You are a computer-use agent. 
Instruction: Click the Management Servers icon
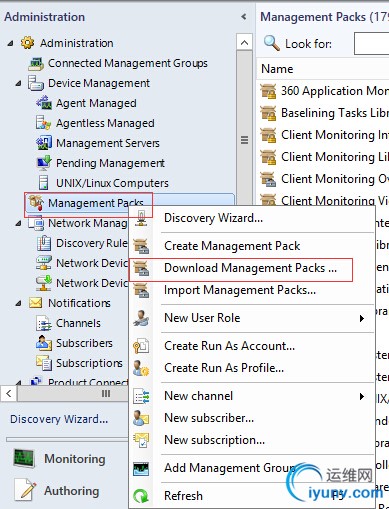coord(44,143)
